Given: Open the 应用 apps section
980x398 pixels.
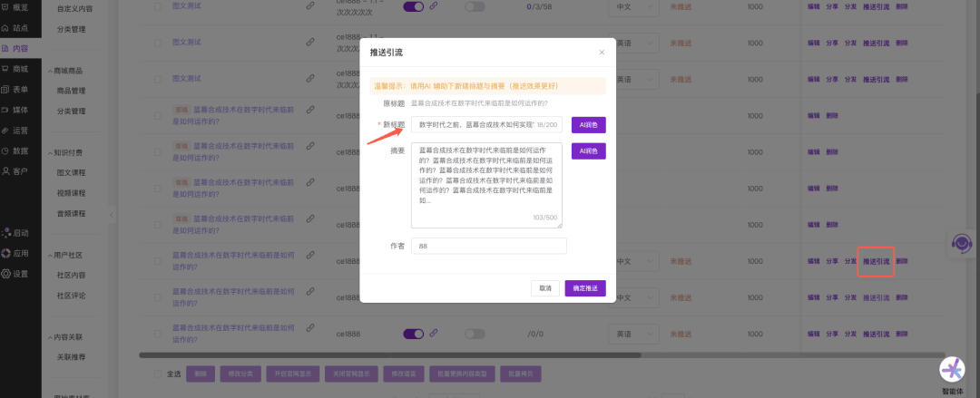Looking at the screenshot, I should click(15, 253).
